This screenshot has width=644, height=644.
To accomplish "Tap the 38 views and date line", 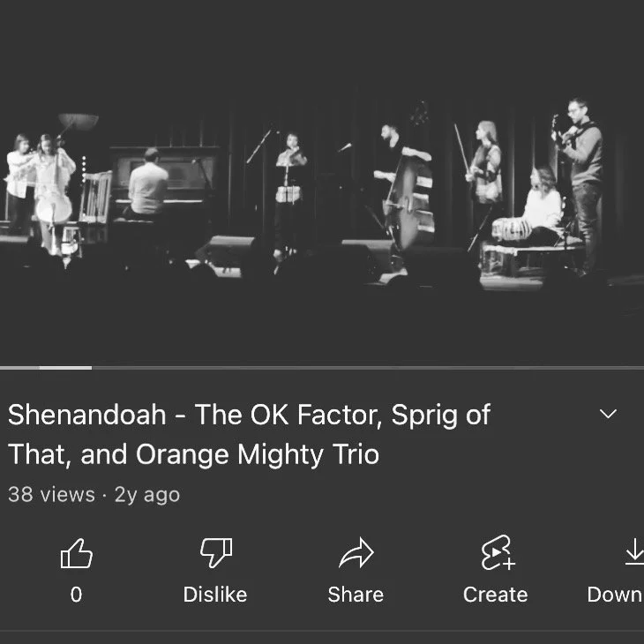I will pyautogui.click(x=94, y=495).
